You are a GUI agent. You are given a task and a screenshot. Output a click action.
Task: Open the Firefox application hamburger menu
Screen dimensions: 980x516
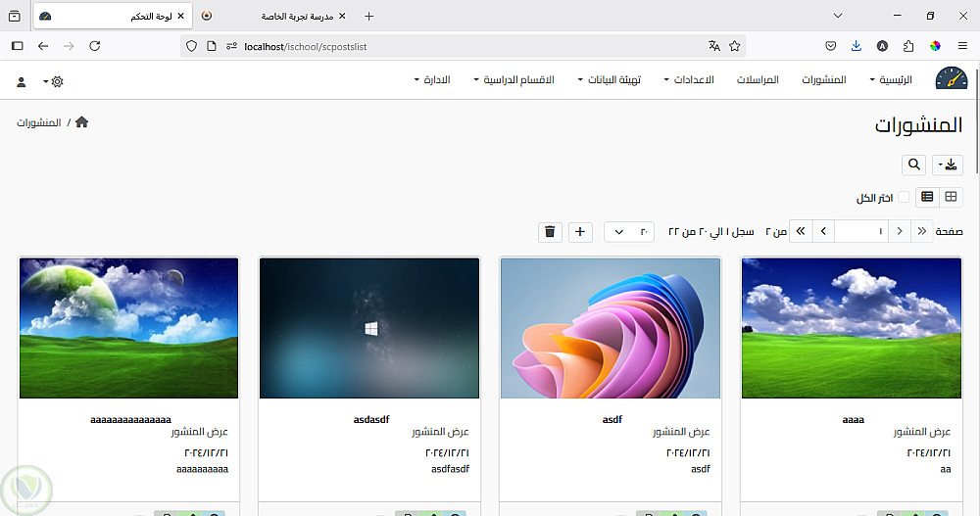click(962, 46)
